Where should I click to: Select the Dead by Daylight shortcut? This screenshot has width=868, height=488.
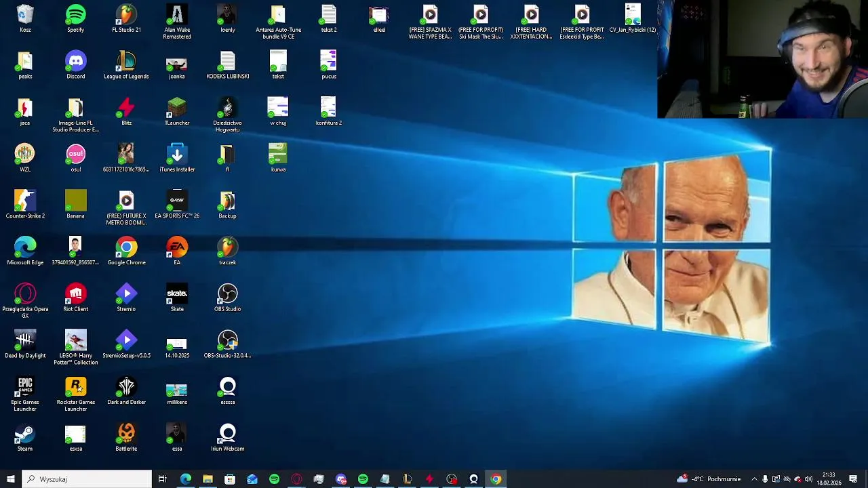25,344
